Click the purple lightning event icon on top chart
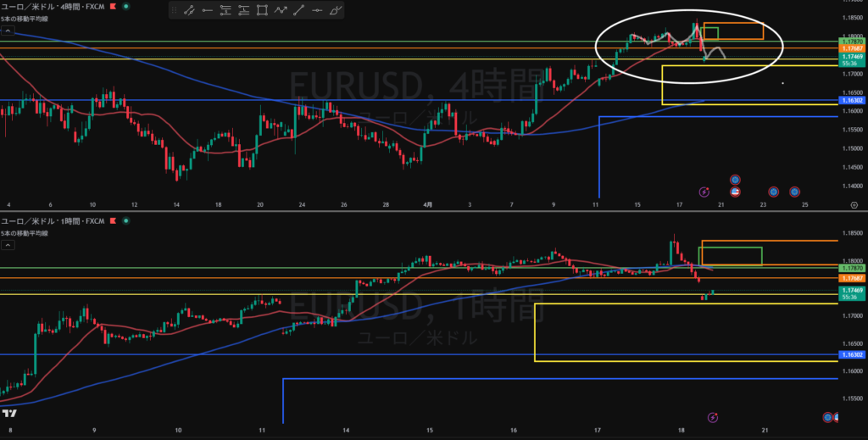 click(703, 192)
